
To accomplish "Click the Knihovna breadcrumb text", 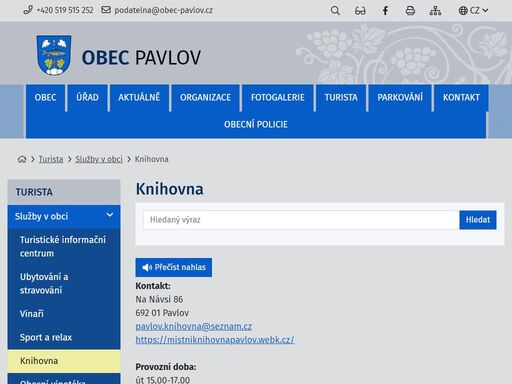I will click(x=151, y=159).
